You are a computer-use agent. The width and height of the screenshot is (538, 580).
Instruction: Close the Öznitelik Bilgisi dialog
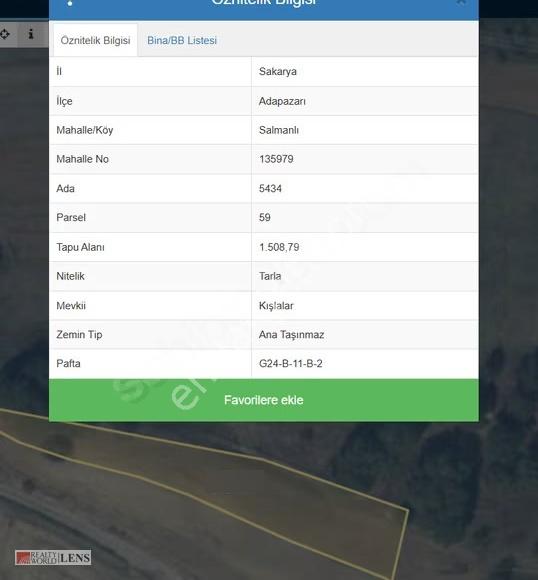pyautogui.click(x=461, y=2)
